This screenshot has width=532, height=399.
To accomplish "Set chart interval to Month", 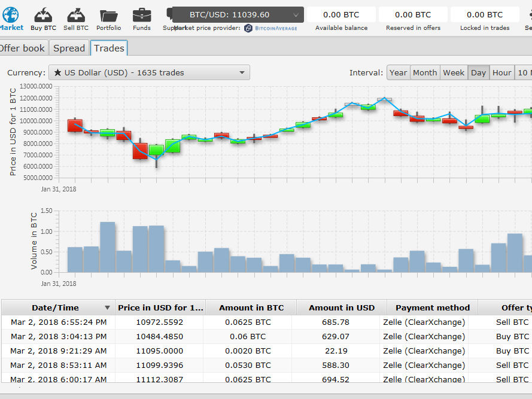I will [425, 72].
